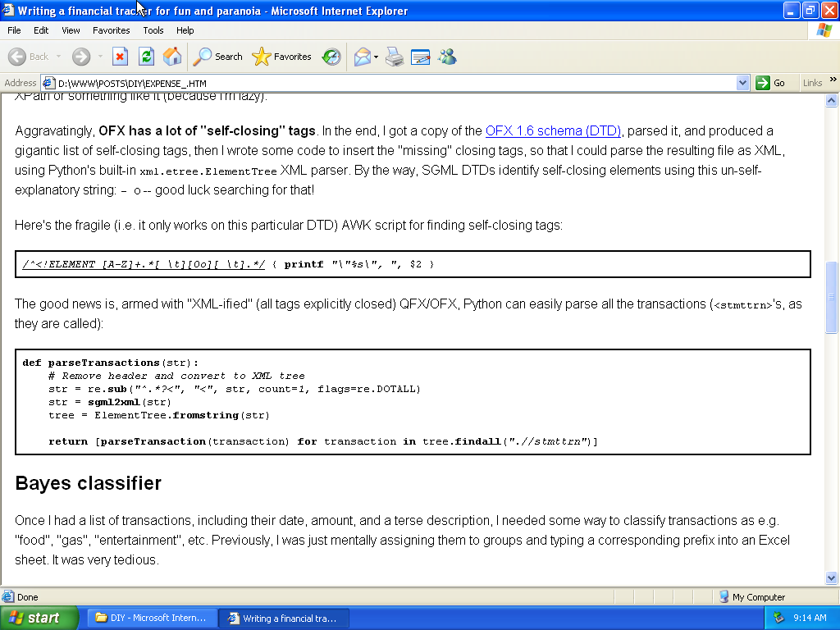Click the Windows Start button
This screenshot has width=840, height=630.
coord(39,618)
